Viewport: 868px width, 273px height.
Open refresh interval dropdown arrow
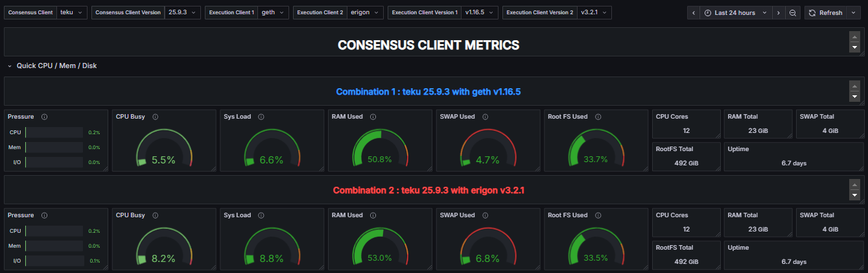point(854,12)
